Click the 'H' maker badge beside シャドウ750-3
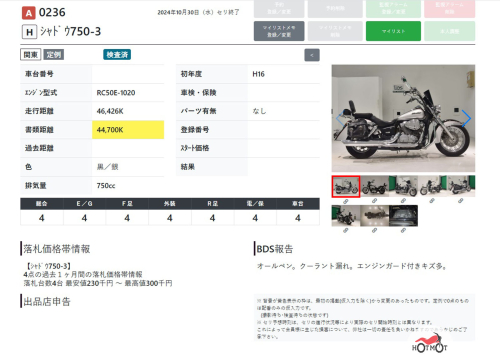The height and width of the screenshot is (360, 500). pyautogui.click(x=29, y=32)
